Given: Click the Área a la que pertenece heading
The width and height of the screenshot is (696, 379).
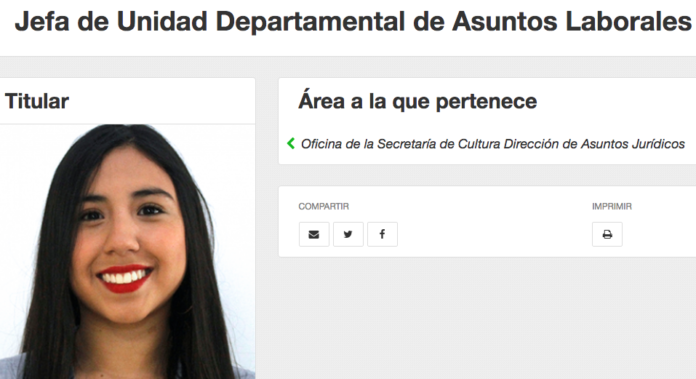Looking at the screenshot, I should [x=418, y=101].
